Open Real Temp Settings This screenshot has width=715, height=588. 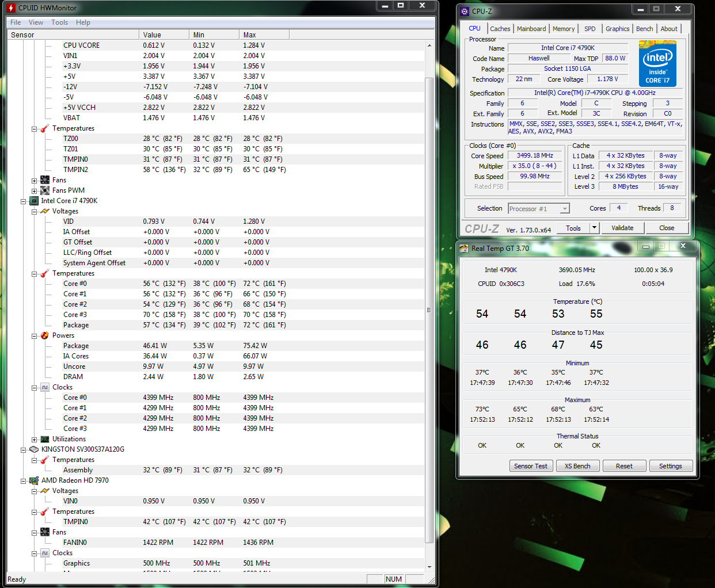tap(671, 466)
